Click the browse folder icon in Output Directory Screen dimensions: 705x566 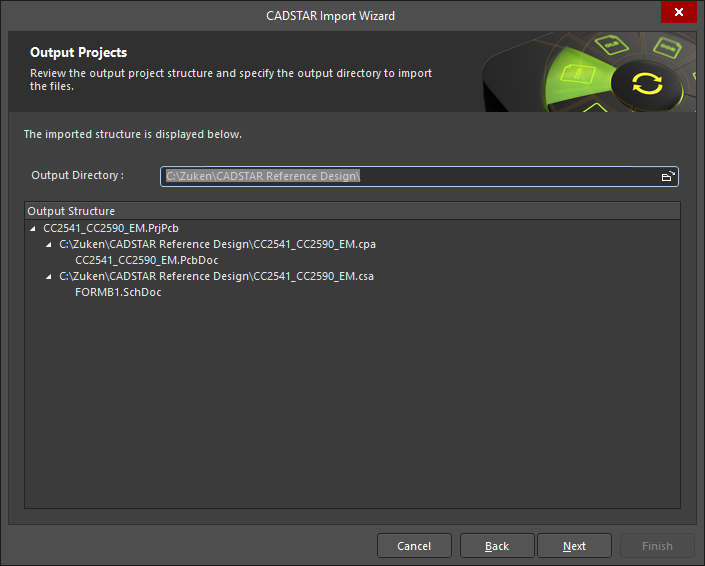(x=668, y=176)
